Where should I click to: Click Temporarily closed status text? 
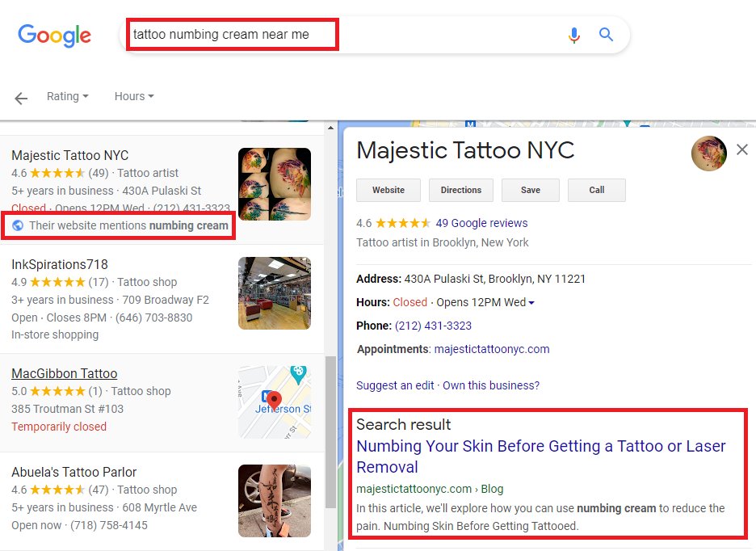(59, 427)
